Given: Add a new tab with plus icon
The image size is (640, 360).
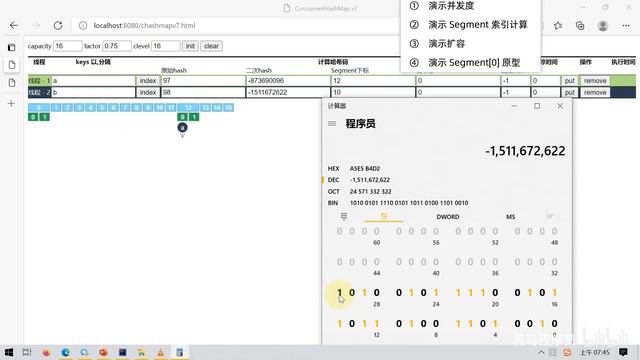Looking at the screenshot, I should [11, 104].
